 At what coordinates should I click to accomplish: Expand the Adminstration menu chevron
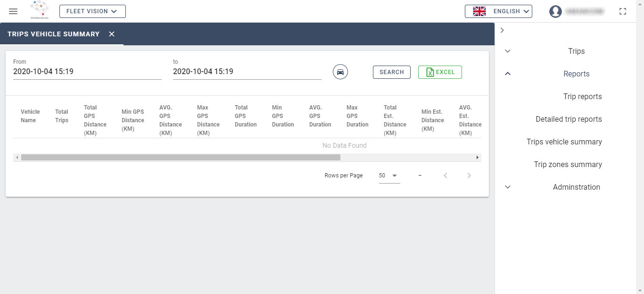click(508, 187)
